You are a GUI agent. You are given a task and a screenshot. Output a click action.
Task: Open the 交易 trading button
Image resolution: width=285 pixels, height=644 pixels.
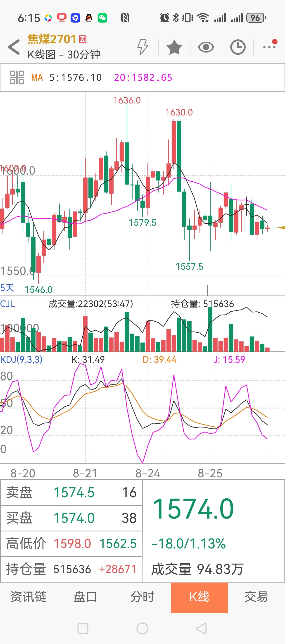pos(256,597)
